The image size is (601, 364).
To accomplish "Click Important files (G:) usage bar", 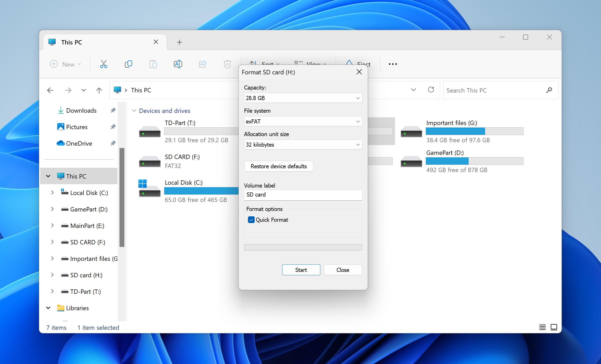I will click(474, 131).
